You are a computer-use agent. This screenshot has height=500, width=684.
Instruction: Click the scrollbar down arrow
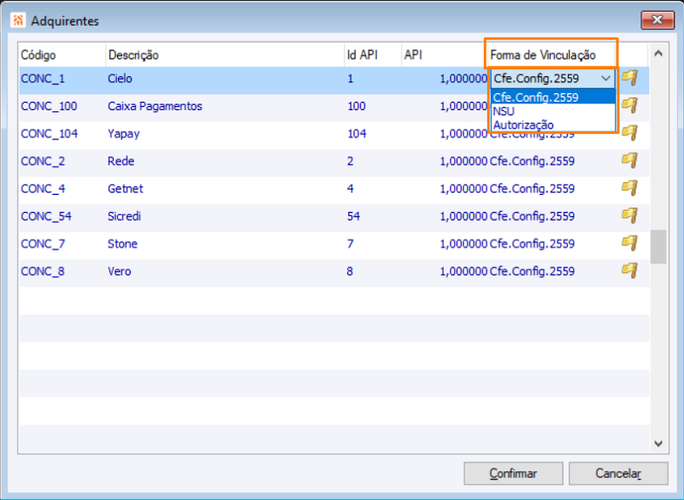[658, 444]
